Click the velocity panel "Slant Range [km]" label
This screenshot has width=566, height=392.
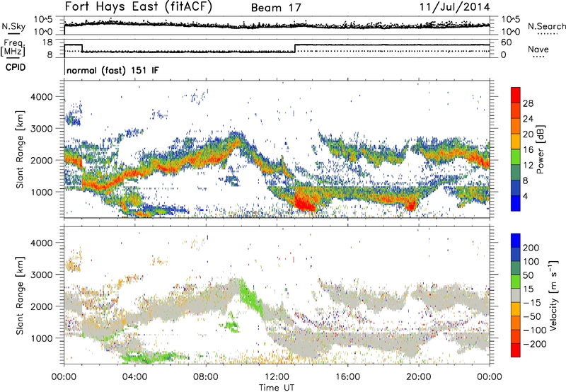[x=20, y=296]
